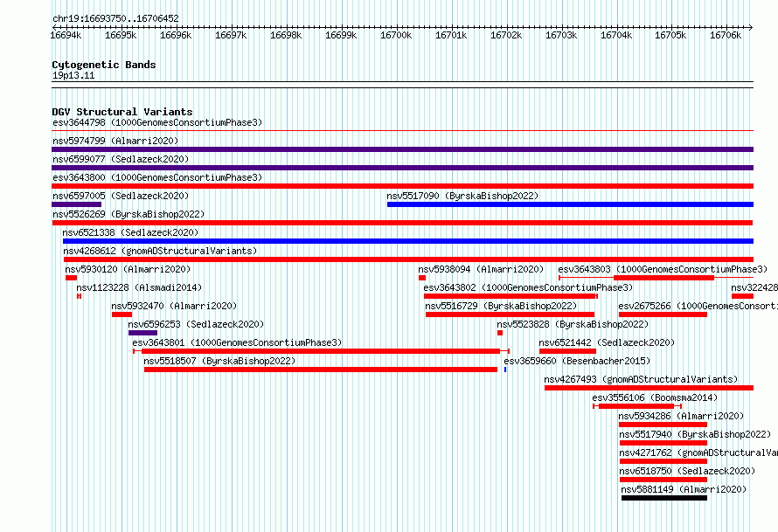Open the nsv4267493 gnomADStructuralVariants label
The width and height of the screenshot is (778, 532).
(641, 379)
